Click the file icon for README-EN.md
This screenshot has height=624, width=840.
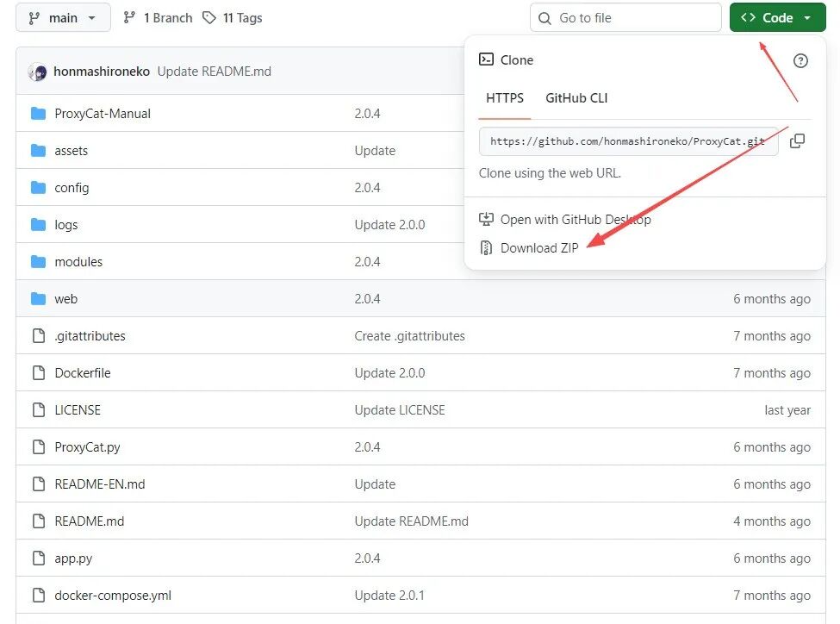click(x=39, y=484)
